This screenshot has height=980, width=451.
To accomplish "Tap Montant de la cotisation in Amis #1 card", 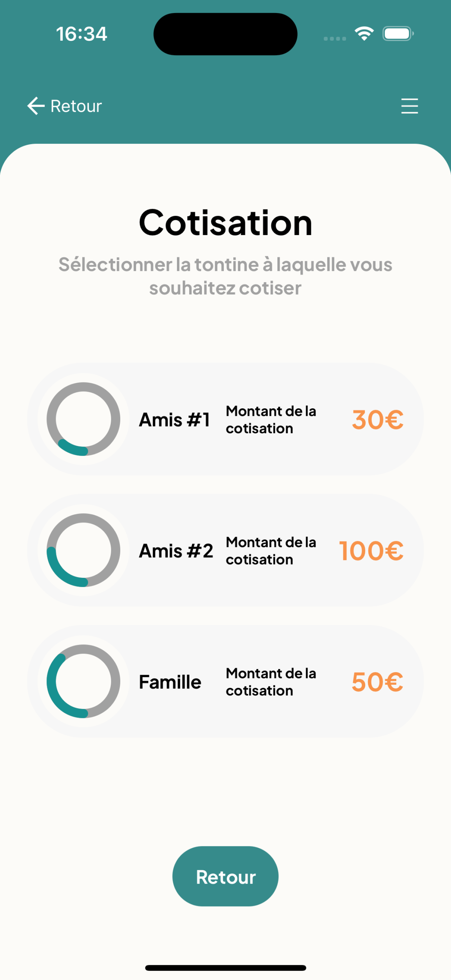I will tap(271, 420).
